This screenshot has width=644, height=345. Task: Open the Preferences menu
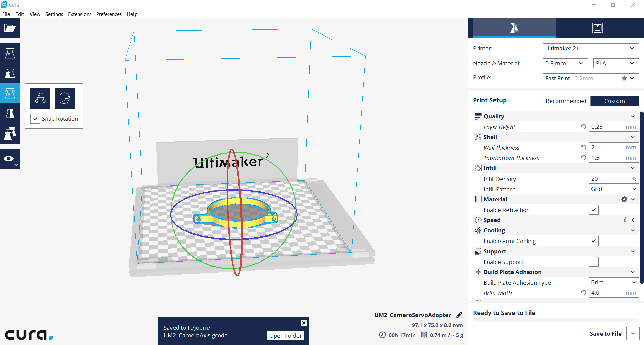tap(109, 14)
